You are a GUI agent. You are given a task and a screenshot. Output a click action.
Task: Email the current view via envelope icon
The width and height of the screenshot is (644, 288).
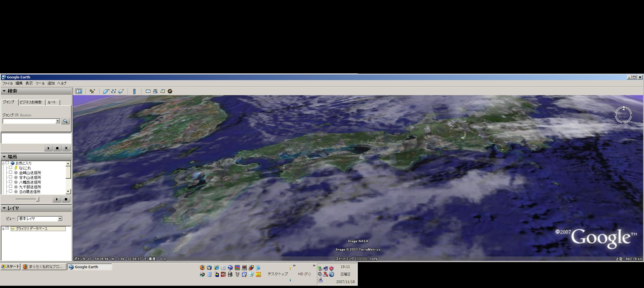148,91
